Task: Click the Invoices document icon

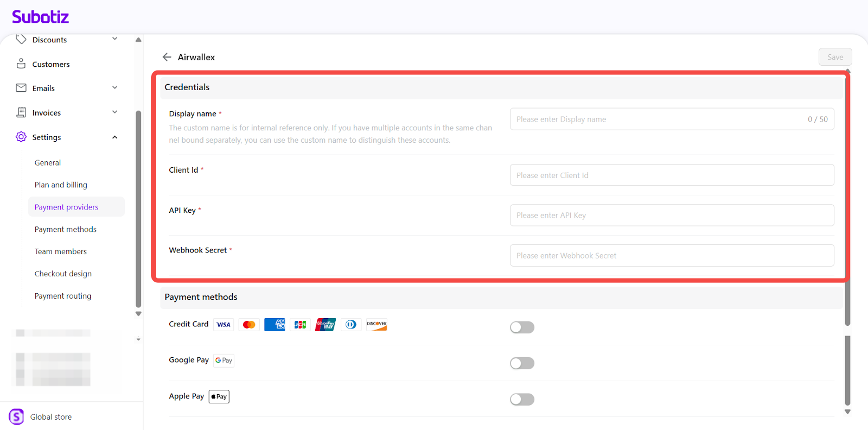Action: tap(21, 112)
